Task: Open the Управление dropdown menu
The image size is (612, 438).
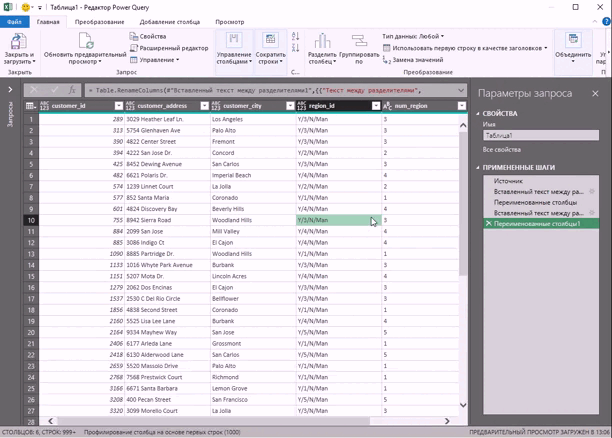Action: [x=155, y=60]
